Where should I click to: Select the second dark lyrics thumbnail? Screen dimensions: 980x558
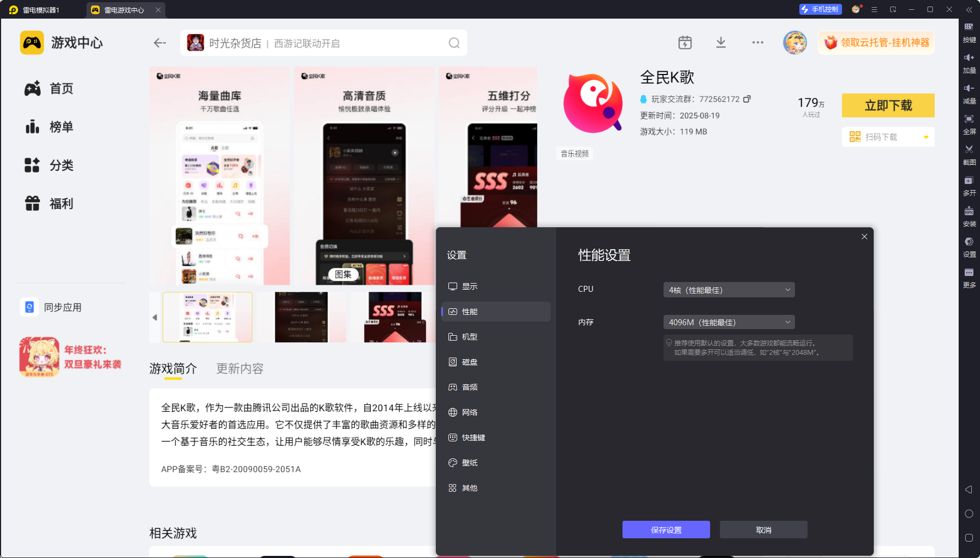[301, 317]
